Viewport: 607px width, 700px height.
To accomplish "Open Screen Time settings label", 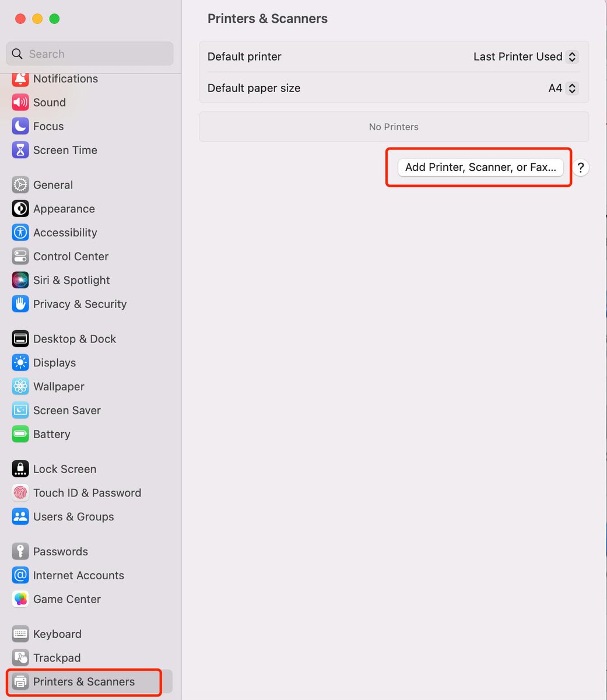I will click(65, 150).
